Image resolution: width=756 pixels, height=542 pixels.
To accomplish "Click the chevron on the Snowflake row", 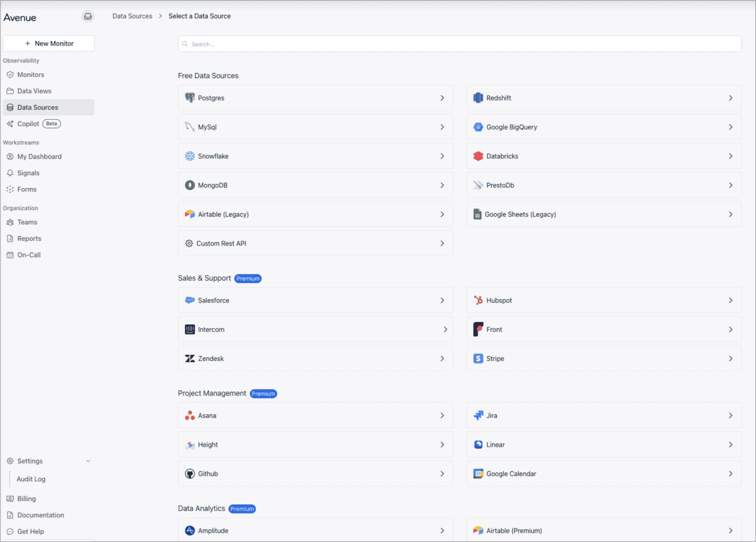I will click(442, 156).
